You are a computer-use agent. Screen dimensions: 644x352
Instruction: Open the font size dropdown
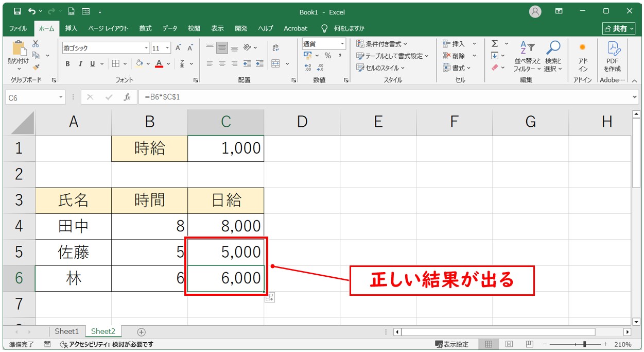pyautogui.click(x=168, y=48)
